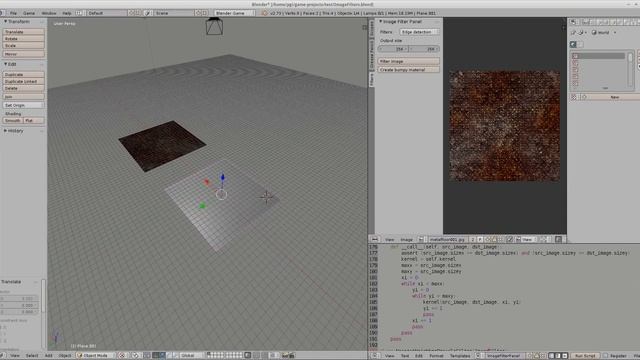
Task: Select the rusty textured plane in viewport
Action: (x=162, y=145)
